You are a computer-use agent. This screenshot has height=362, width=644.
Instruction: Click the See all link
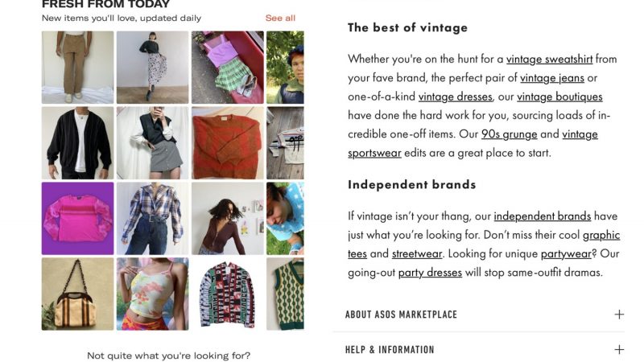click(280, 18)
